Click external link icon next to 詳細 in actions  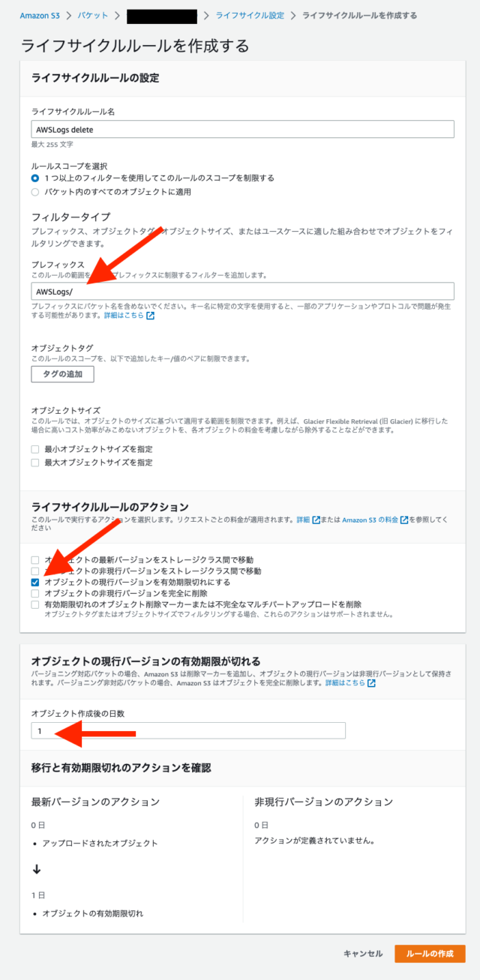[x=316, y=520]
